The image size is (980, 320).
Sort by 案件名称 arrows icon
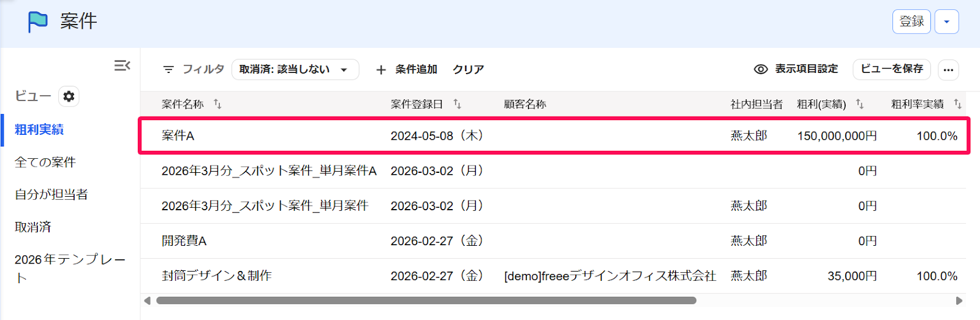coord(217,104)
